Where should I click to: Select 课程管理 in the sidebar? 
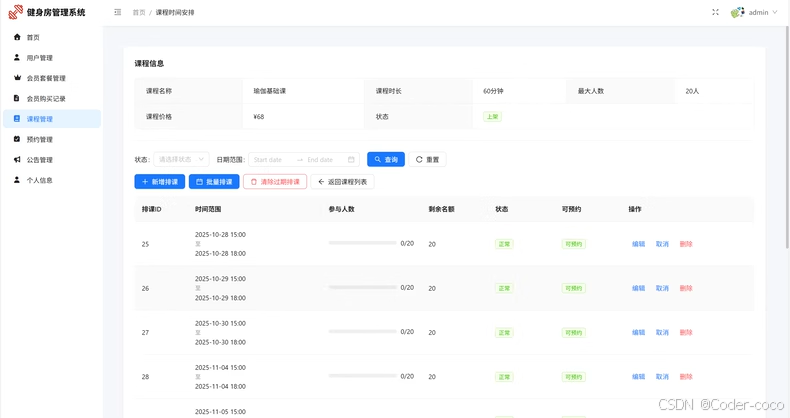(x=51, y=118)
